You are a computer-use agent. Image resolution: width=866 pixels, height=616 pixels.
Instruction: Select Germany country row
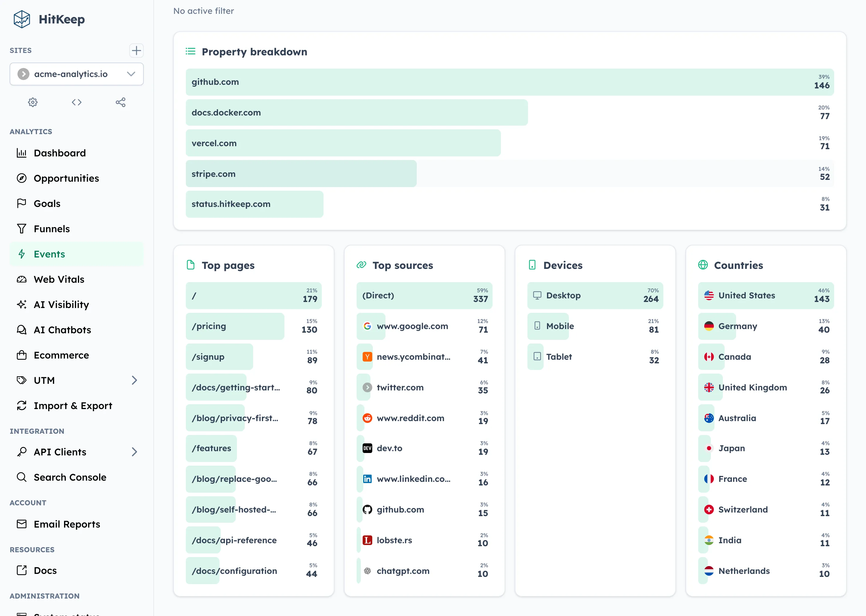(766, 326)
